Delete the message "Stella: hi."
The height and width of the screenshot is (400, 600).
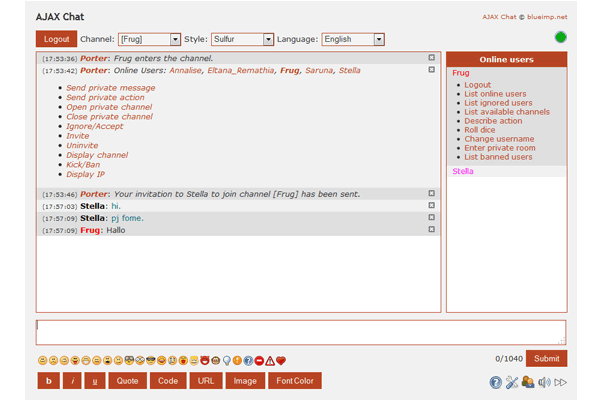point(432,205)
